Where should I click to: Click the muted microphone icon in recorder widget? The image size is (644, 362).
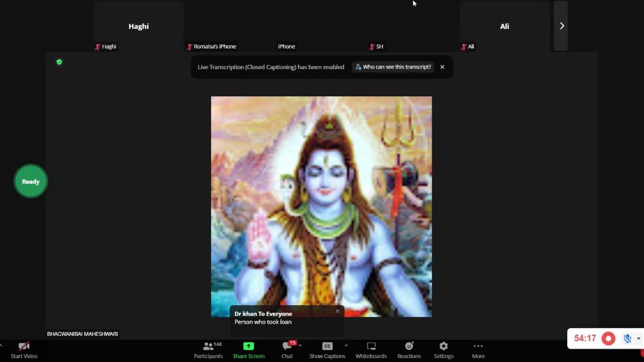(x=627, y=338)
